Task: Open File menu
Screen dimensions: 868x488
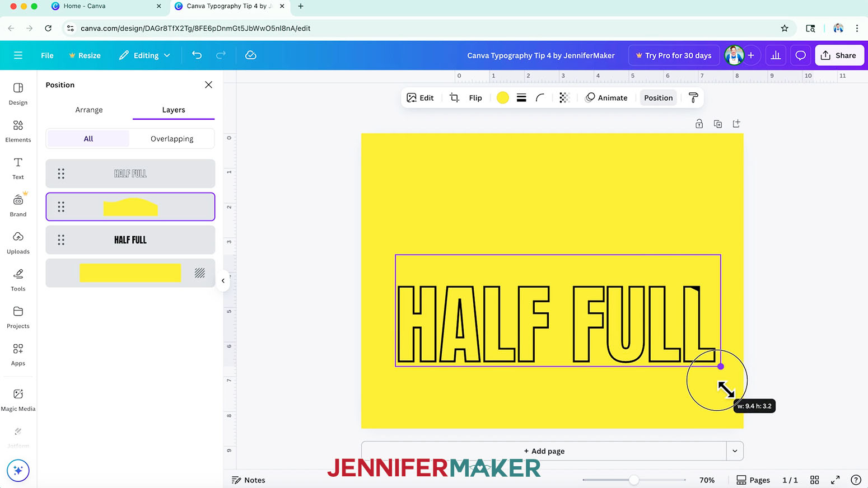Action: 47,55
